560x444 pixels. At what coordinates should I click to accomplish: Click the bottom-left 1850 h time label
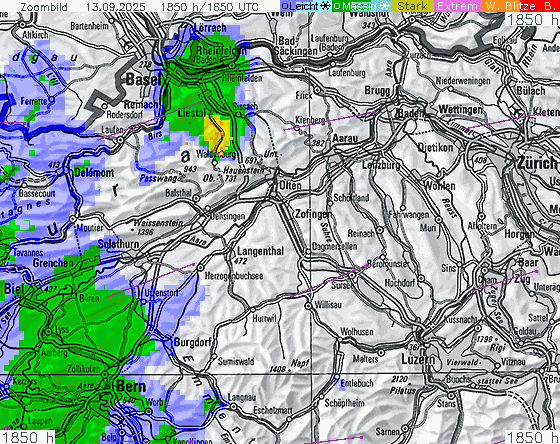tap(28, 437)
